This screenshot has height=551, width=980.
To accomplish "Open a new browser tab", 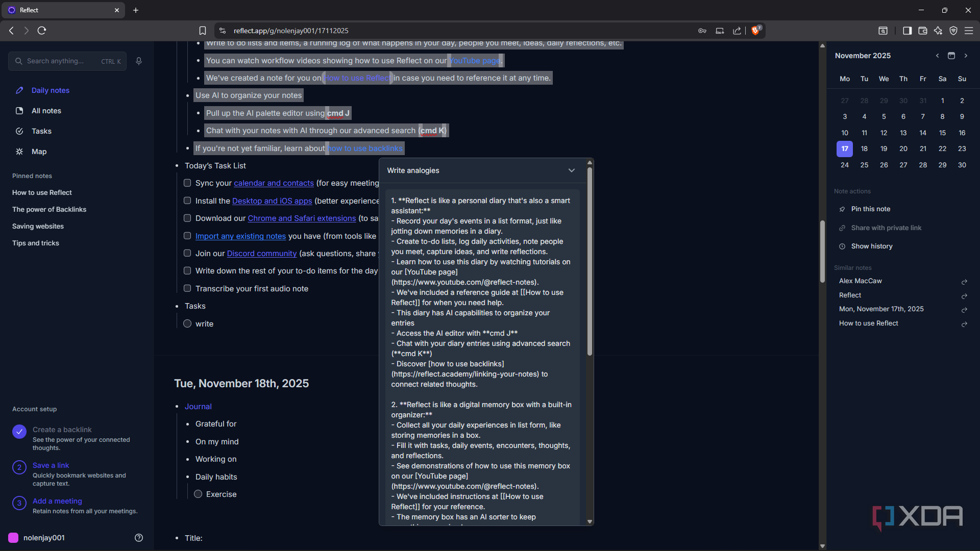I will pyautogui.click(x=136, y=10).
